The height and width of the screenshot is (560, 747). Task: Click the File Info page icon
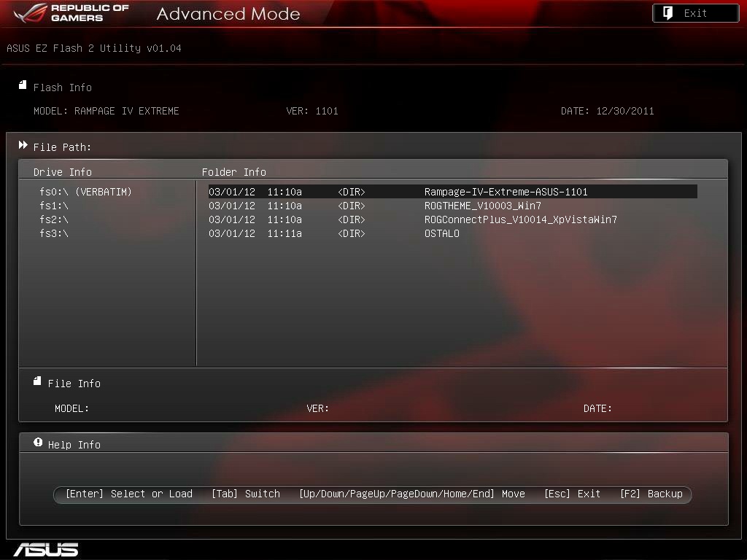[x=37, y=381]
